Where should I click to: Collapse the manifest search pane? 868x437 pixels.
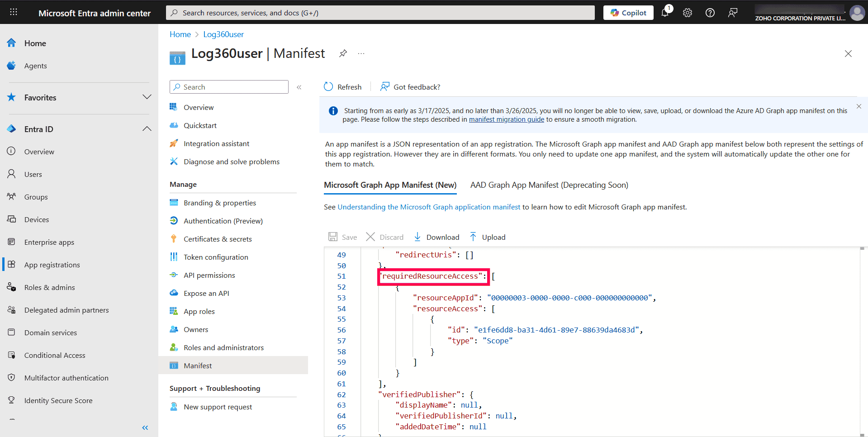pyautogui.click(x=299, y=87)
